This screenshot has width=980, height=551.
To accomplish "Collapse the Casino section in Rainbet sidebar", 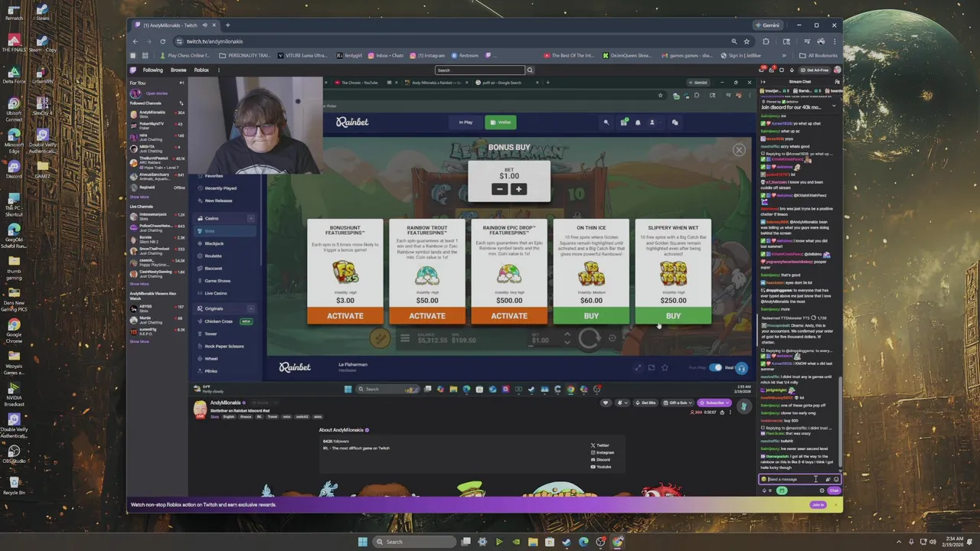I will [250, 218].
